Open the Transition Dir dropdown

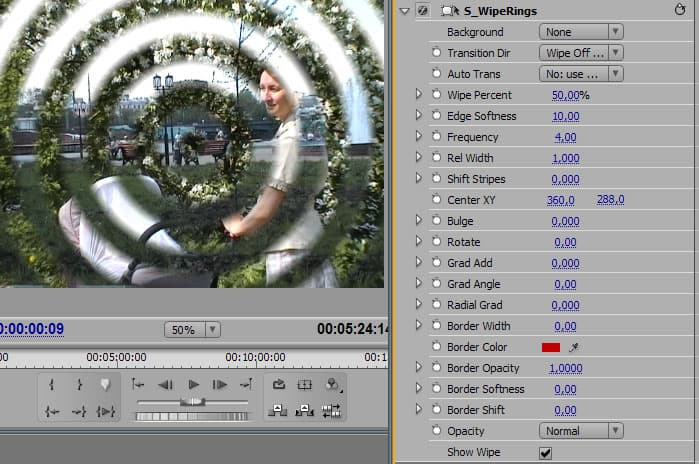(581, 53)
